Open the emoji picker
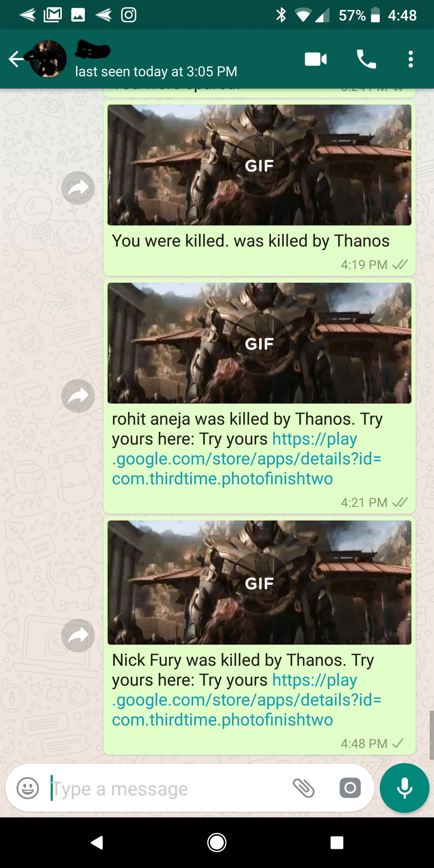 28,788
